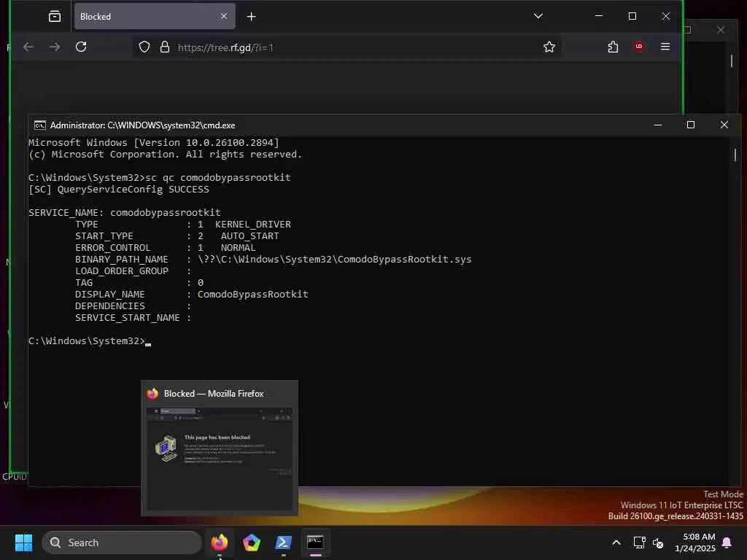
Task: Go back in Firefox
Action: click(28, 47)
